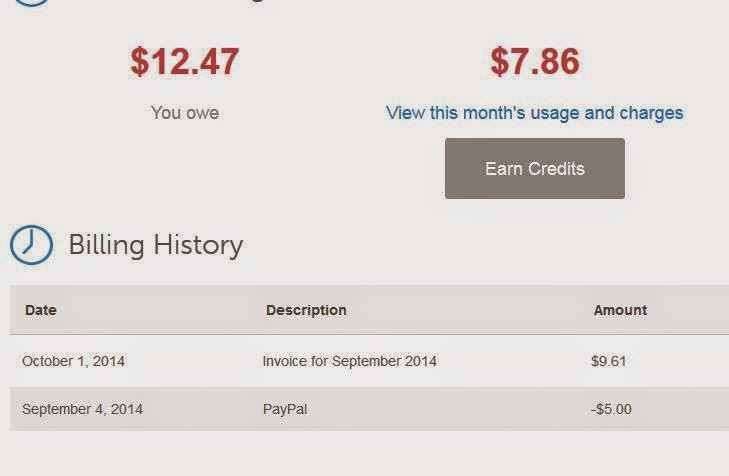
Task: Click the You owe label
Action: pyautogui.click(x=185, y=112)
